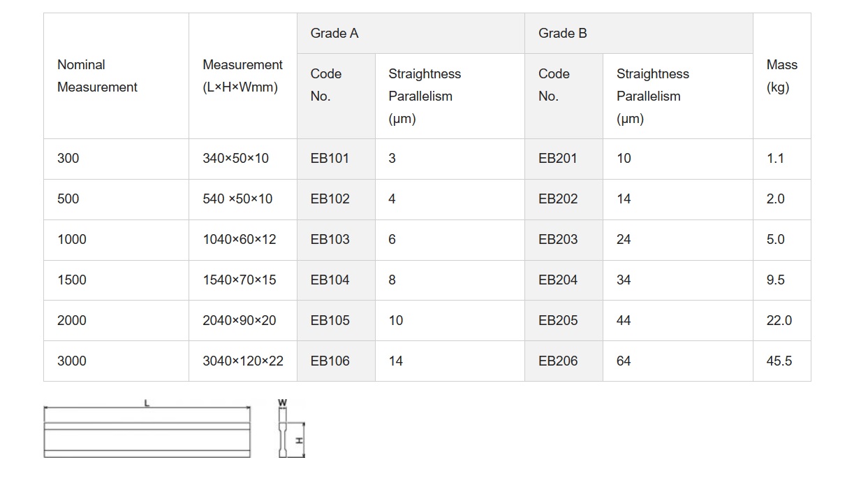Select code EB105 in the table
The height and width of the screenshot is (483, 868).
coord(330,320)
